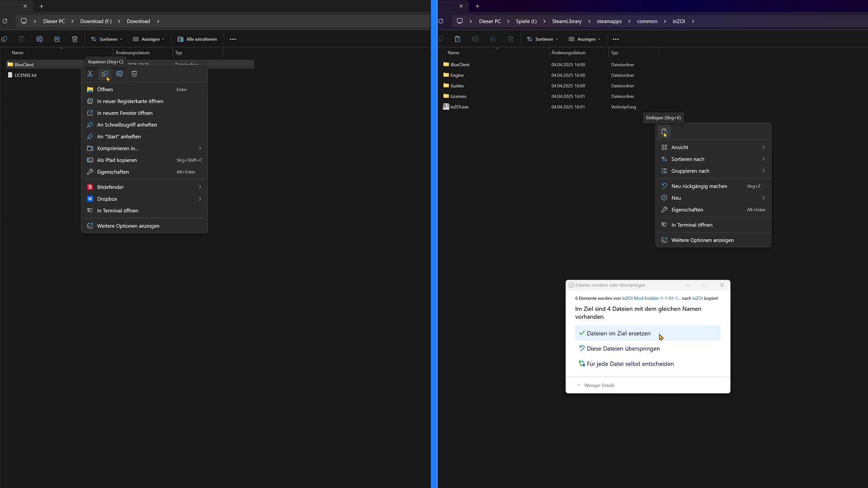Viewport: 868px width, 488px height.
Task: Click the Copy icon in left context menu
Action: tap(104, 74)
